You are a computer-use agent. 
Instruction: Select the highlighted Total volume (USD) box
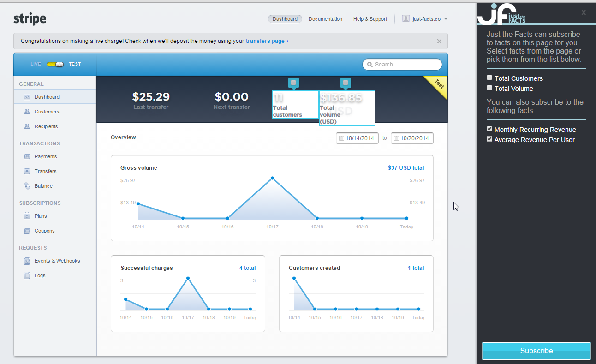tap(347, 108)
